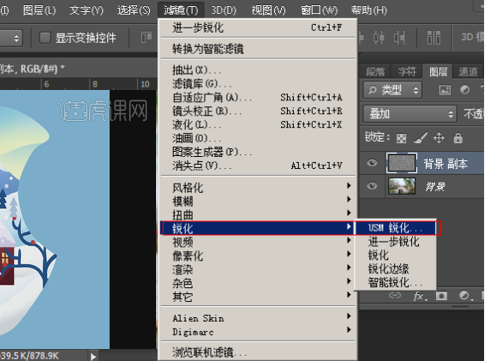Select 液化(L)... menu item
The width and height of the screenshot is (485, 361).
point(257,125)
